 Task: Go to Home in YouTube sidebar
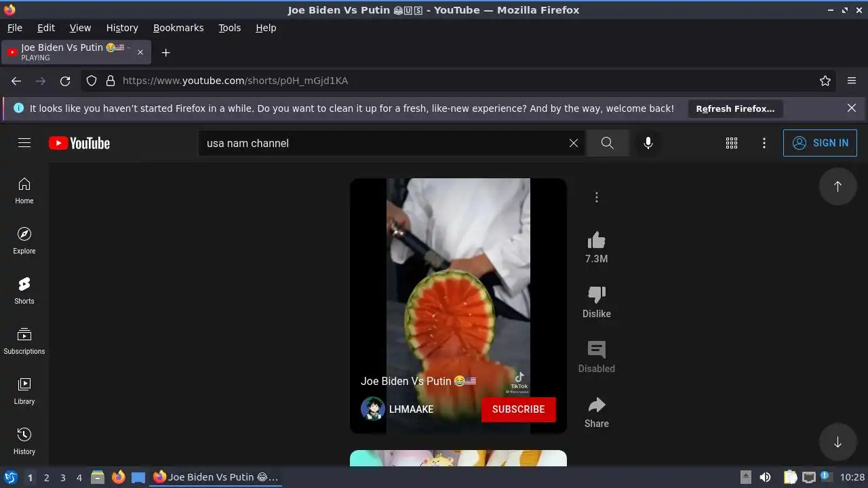tap(24, 191)
